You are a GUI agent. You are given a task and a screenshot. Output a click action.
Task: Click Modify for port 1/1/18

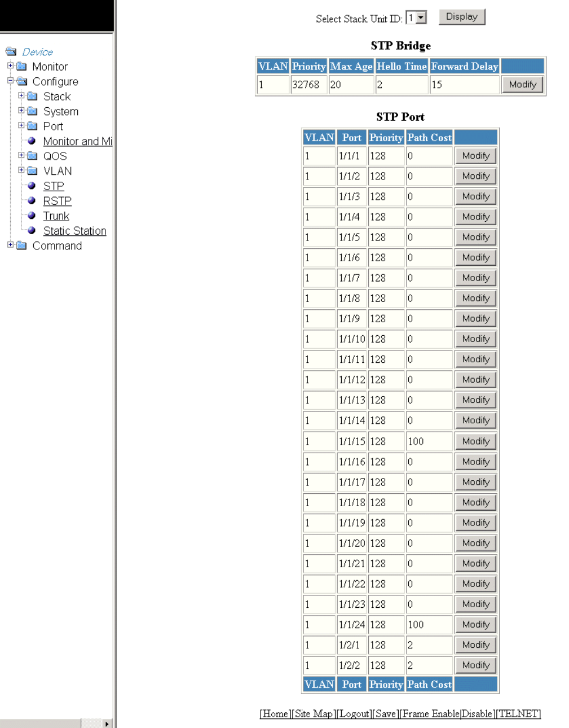click(x=476, y=502)
